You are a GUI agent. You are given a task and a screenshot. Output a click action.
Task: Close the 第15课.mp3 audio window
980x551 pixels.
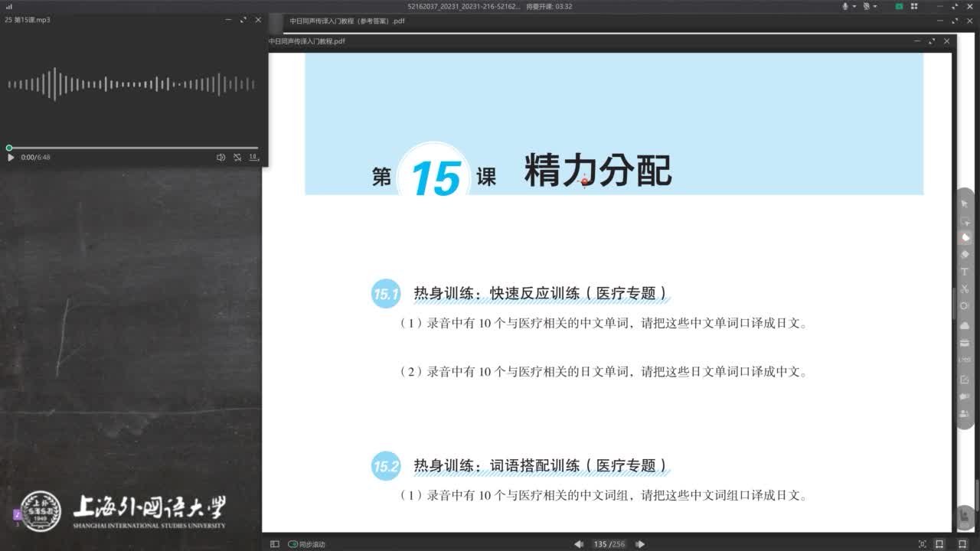[258, 20]
